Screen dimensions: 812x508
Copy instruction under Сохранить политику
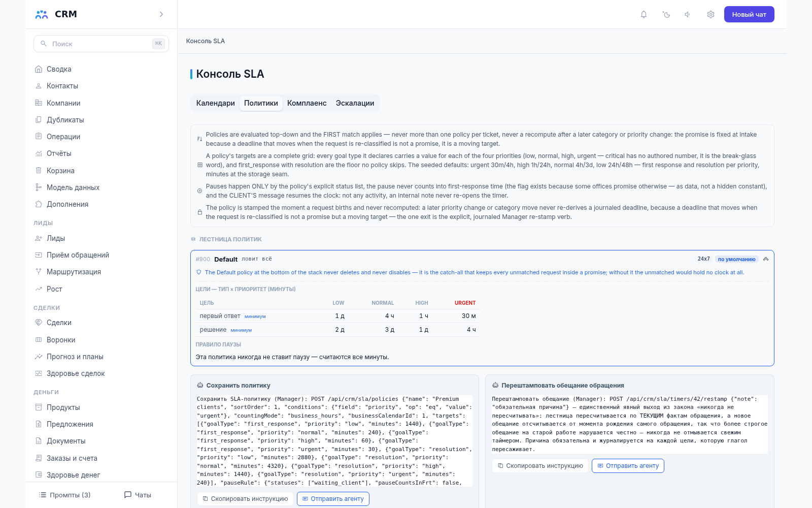click(245, 499)
